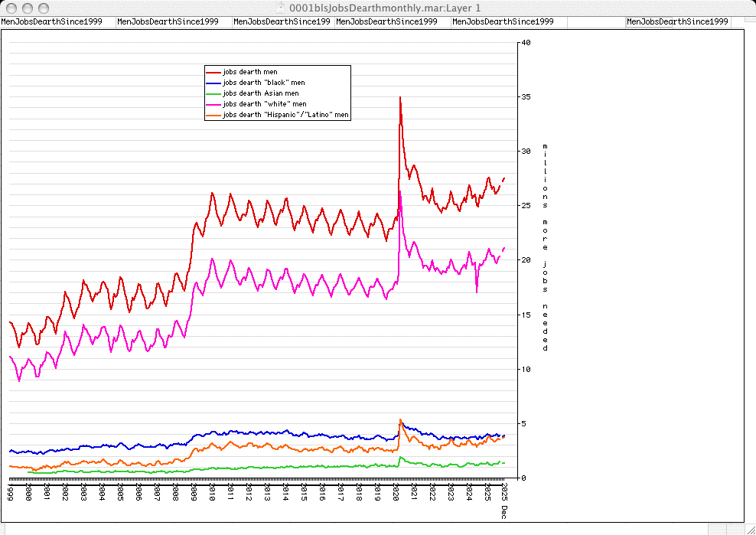Screen dimensions: 756x535
Task: Click the window resize grip corner
Action: pos(749,529)
